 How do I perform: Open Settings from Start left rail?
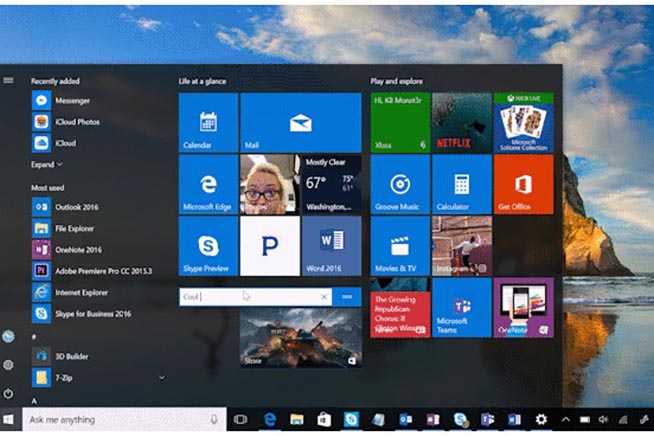pyautogui.click(x=8, y=365)
